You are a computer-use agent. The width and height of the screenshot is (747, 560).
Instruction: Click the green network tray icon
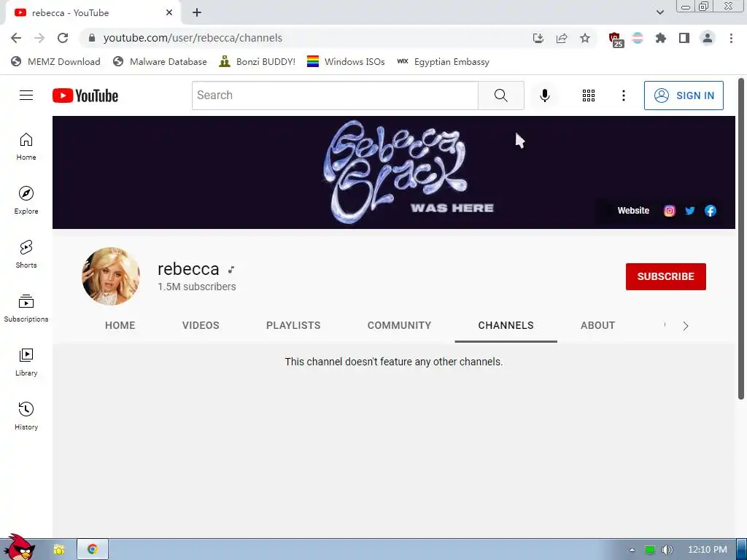[650, 550]
